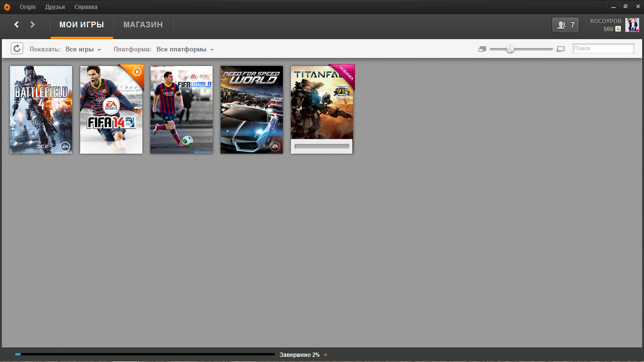The image size is (644, 362).
Task: Expand download details arrow near Завершено
Action: pyautogui.click(x=325, y=354)
